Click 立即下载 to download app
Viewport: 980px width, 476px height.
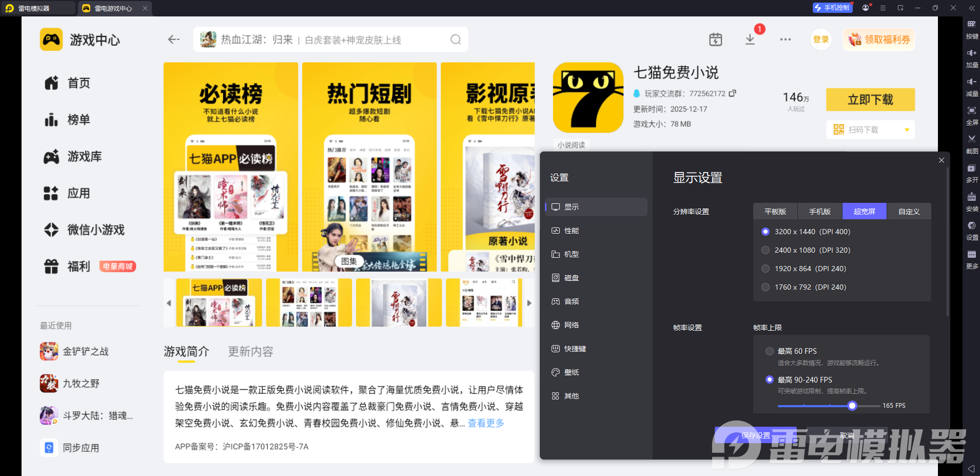870,100
